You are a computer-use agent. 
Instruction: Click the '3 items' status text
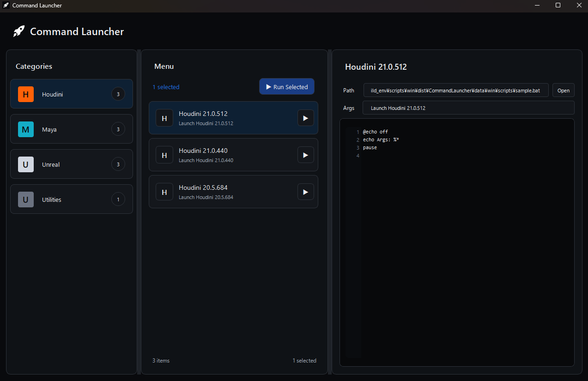point(161,361)
